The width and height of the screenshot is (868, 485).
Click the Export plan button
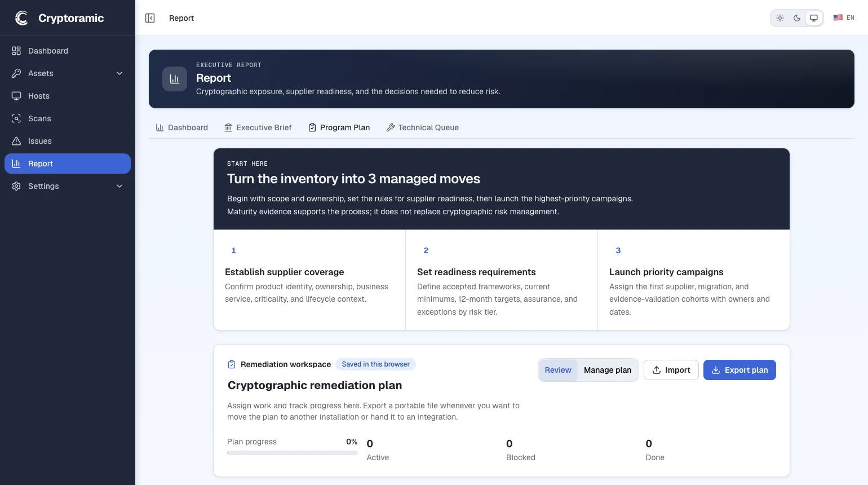[739, 370]
